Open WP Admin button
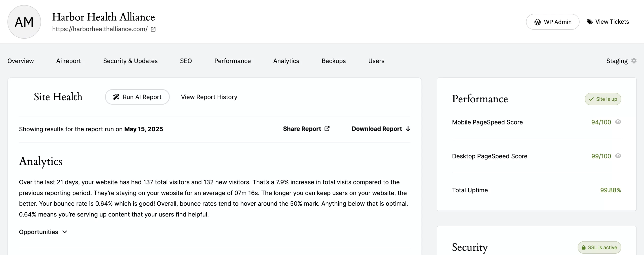 click(553, 22)
